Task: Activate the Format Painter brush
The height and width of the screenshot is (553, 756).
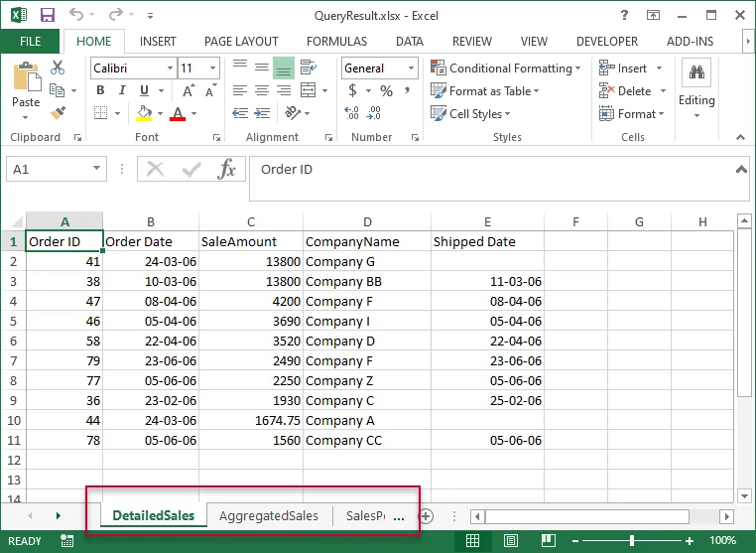Action: (x=58, y=113)
